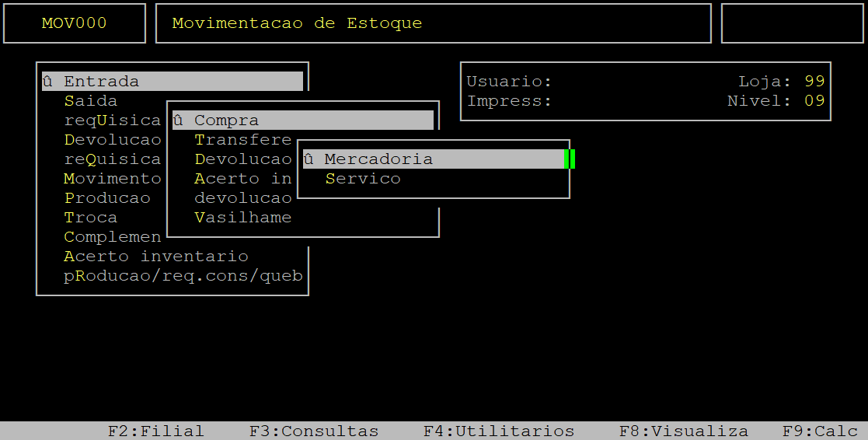This screenshot has width=868, height=440.
Task: Pick Vasilhame from the Entrada submenu
Action: [x=243, y=218]
